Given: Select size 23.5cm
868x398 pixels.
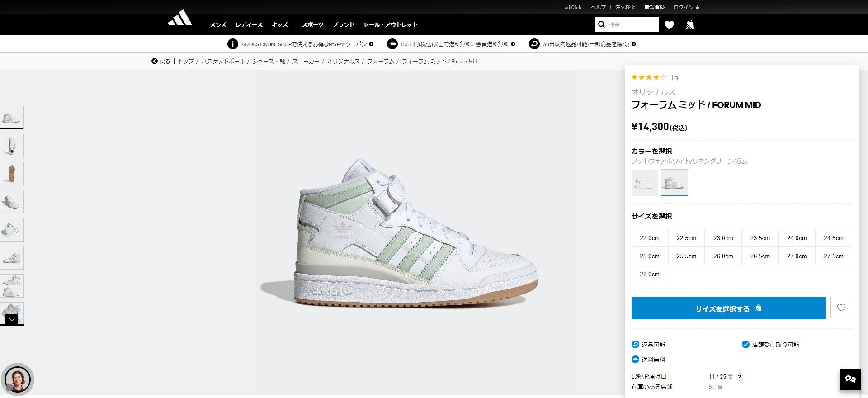Looking at the screenshot, I should (x=760, y=238).
